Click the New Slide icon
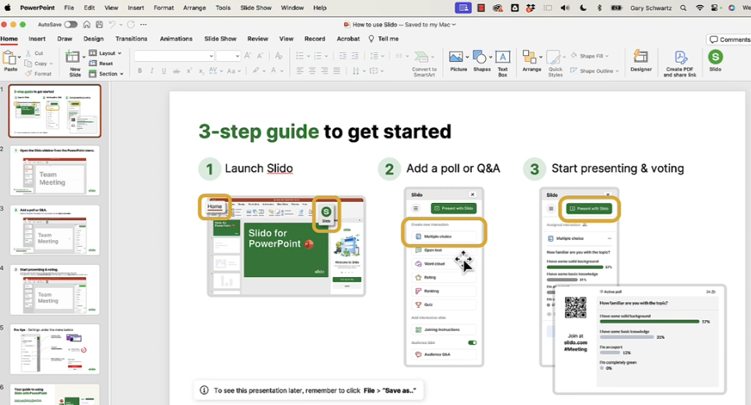This screenshot has width=751, height=405. [x=73, y=58]
